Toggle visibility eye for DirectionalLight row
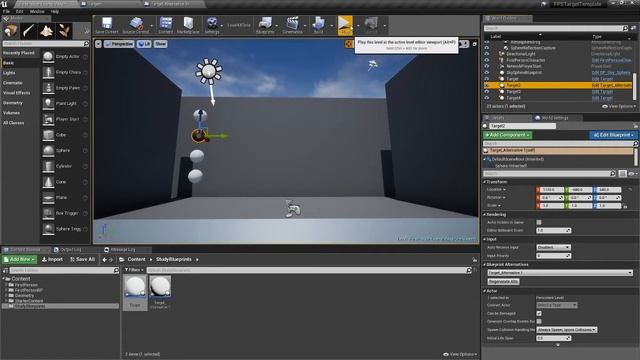 tap(487, 54)
